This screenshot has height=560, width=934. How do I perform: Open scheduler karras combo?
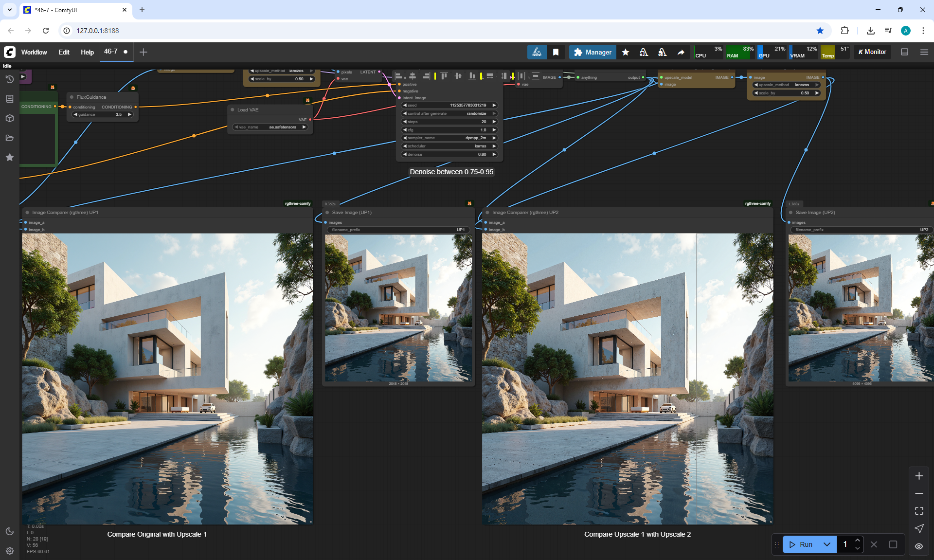pyautogui.click(x=449, y=146)
